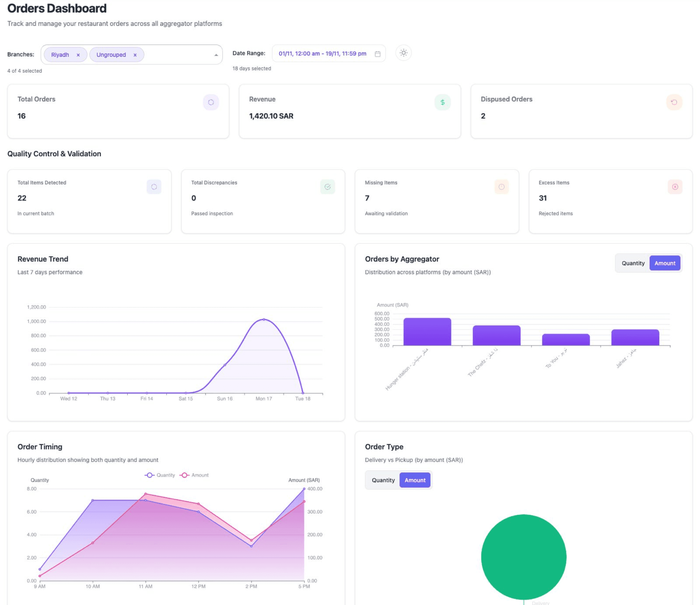
Task: Expand the Branches dropdown arrow
Action: tap(216, 55)
